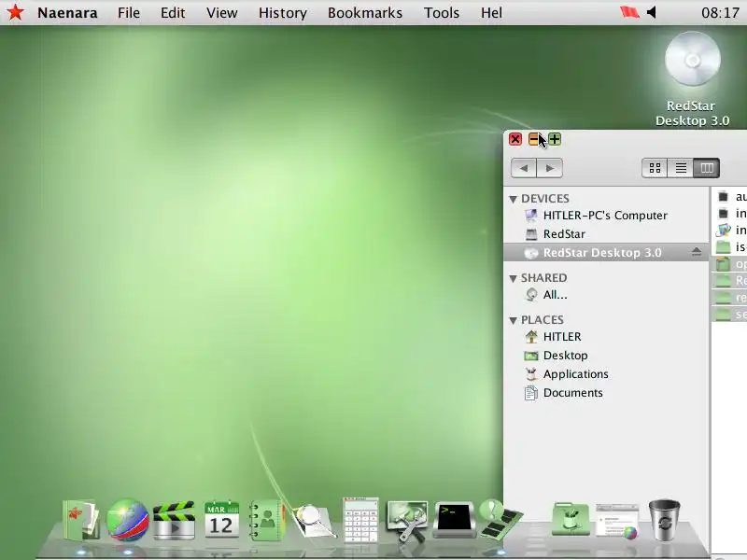This screenshot has width=747, height=560.
Task: Open the calculator in dock
Action: tap(360, 520)
